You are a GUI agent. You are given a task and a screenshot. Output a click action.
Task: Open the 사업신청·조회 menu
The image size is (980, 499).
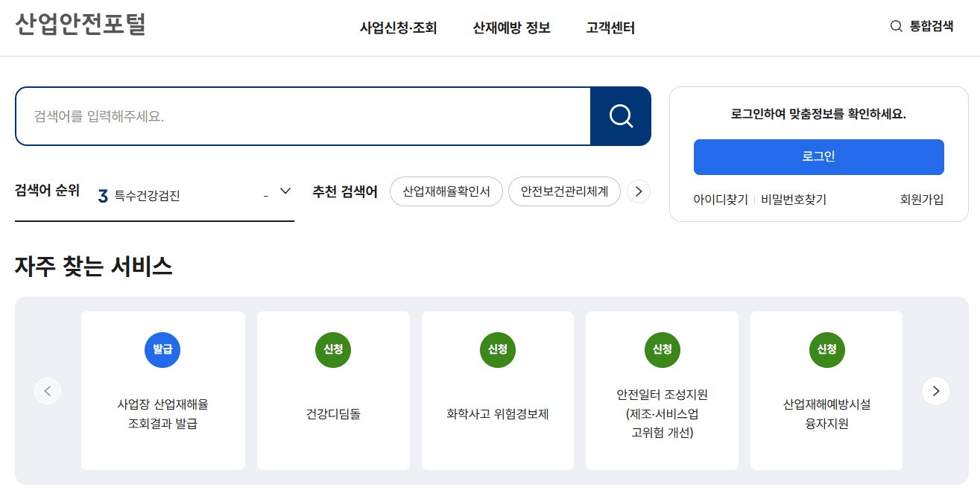398,28
